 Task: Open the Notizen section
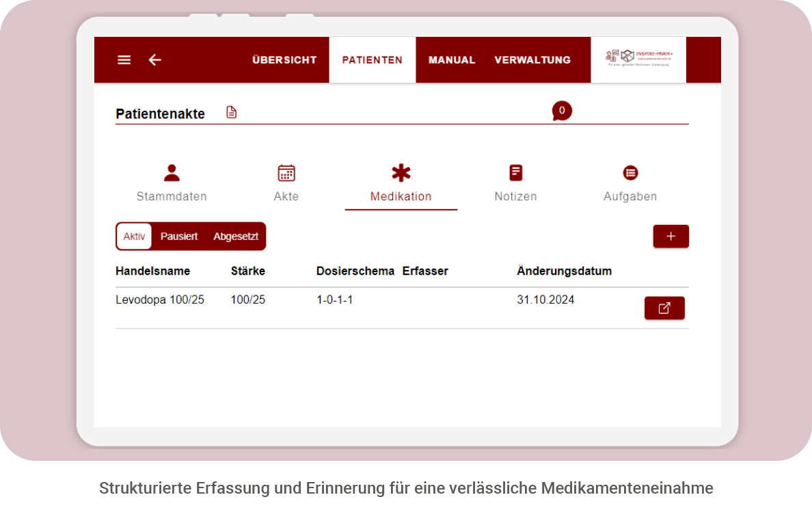click(516, 183)
